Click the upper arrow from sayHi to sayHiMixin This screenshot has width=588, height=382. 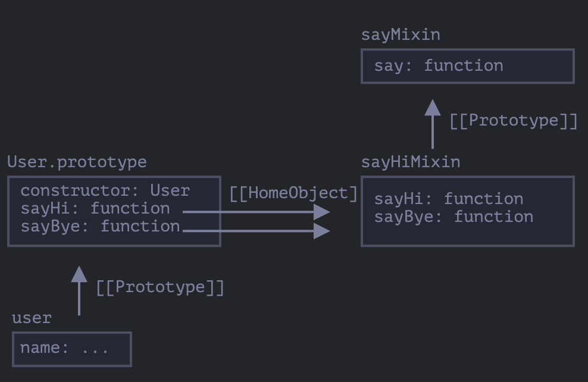256,211
